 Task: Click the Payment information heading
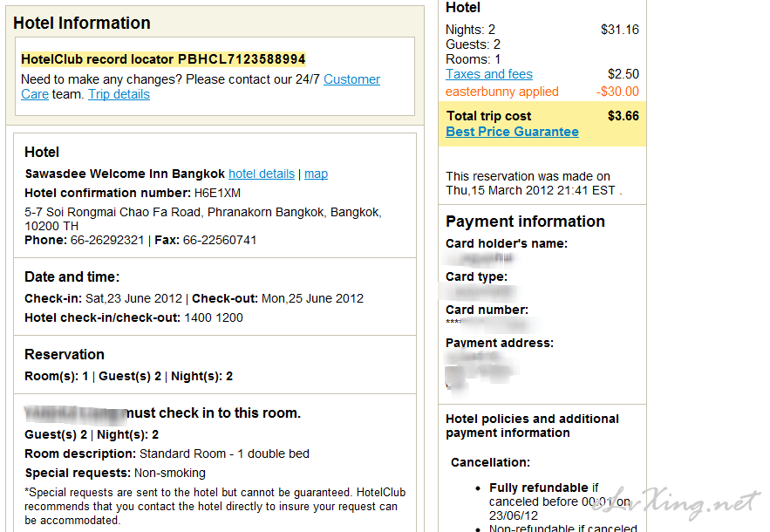pyautogui.click(x=525, y=222)
